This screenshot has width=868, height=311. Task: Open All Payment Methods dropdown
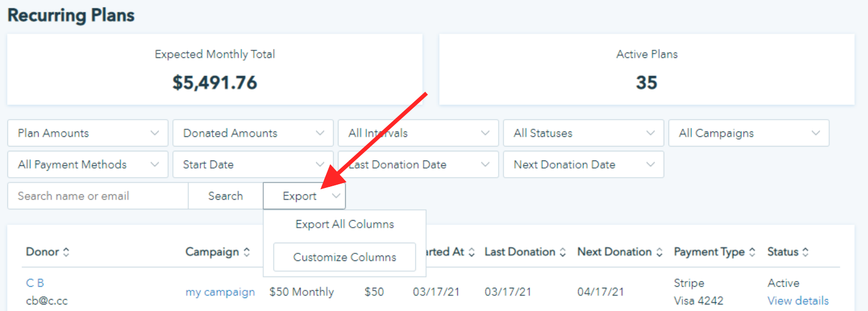[x=88, y=164]
